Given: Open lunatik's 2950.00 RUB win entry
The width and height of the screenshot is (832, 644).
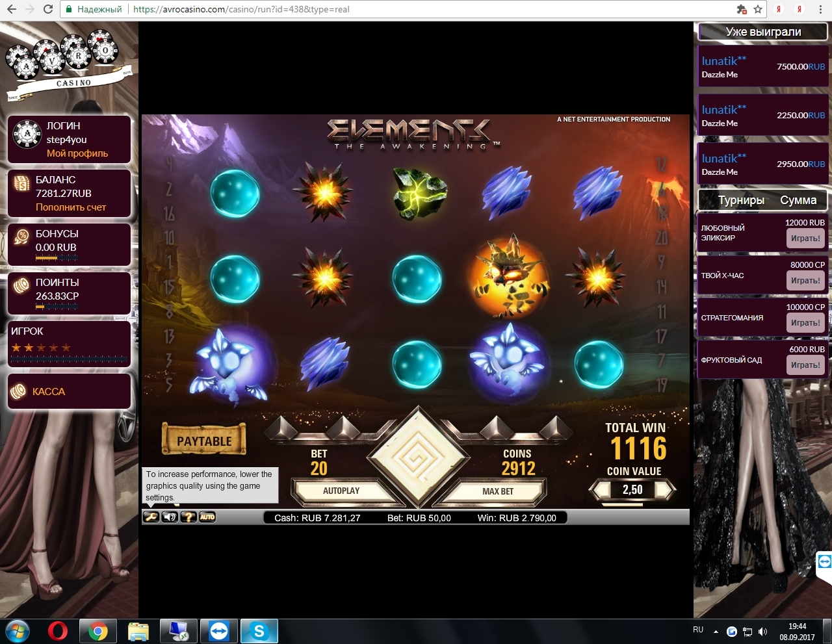Looking at the screenshot, I should tap(763, 164).
